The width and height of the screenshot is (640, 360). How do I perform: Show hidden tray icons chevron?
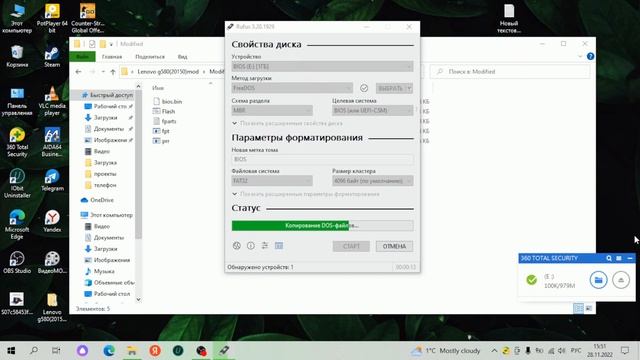[494, 351]
